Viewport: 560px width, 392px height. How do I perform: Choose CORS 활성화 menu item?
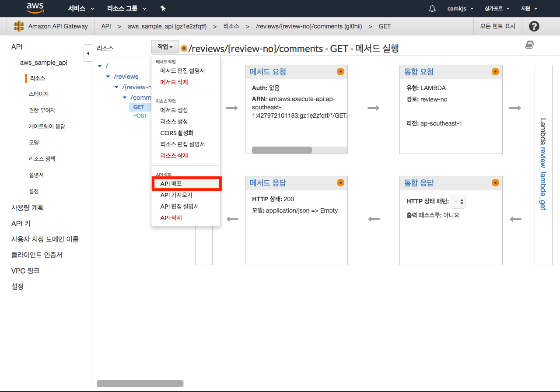pyautogui.click(x=177, y=133)
